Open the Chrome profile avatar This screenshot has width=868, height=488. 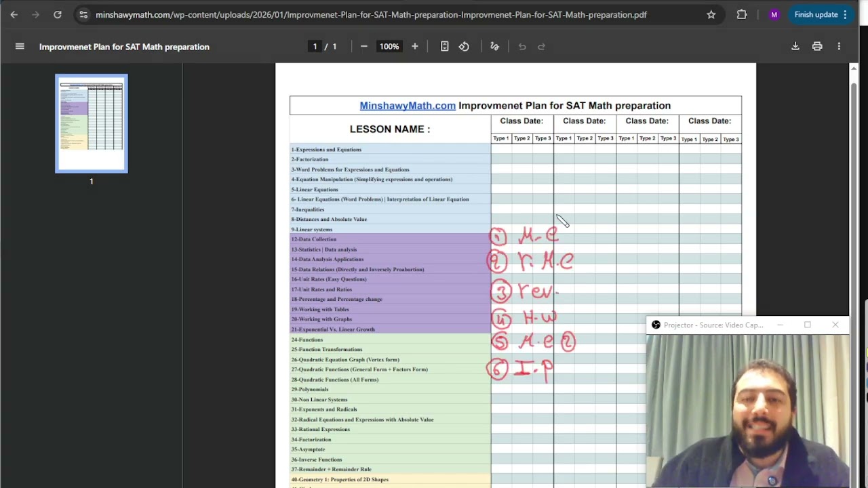coord(774,14)
